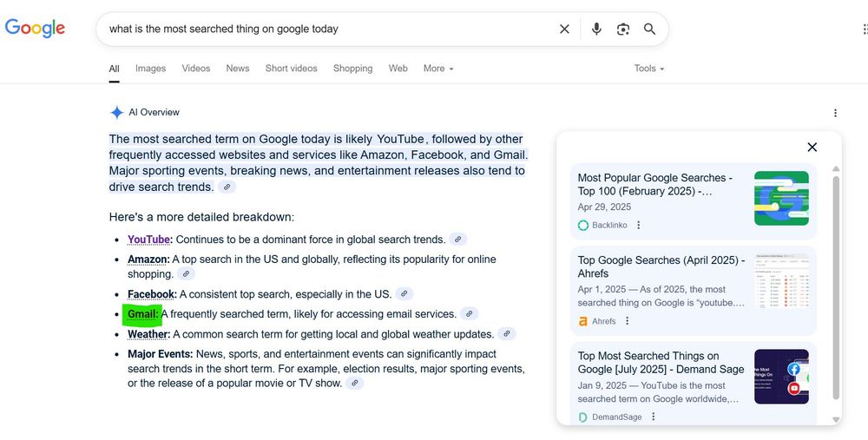Viewport: 868px width, 440px height.
Task: Open Most Popular Google Searches Top 100 source
Action: pyautogui.click(x=654, y=184)
